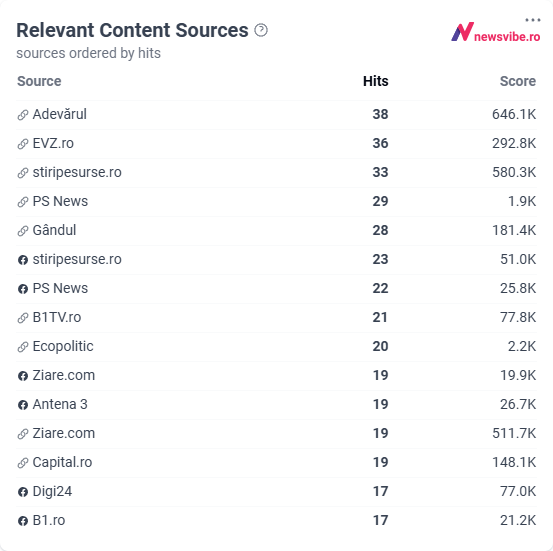Image resolution: width=553 pixels, height=551 pixels.
Task: Open the web stiripesurse.ro source with 33 hits
Action: (x=77, y=172)
